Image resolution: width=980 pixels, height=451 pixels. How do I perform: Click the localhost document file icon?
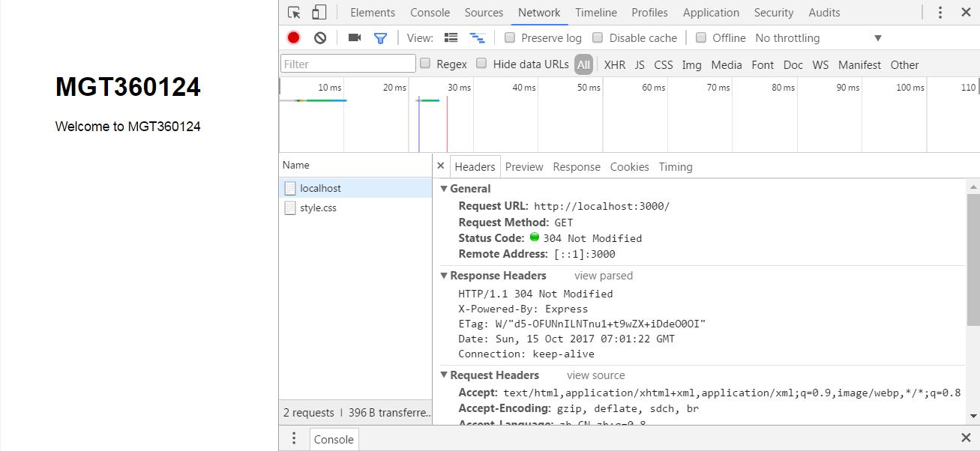pos(290,188)
